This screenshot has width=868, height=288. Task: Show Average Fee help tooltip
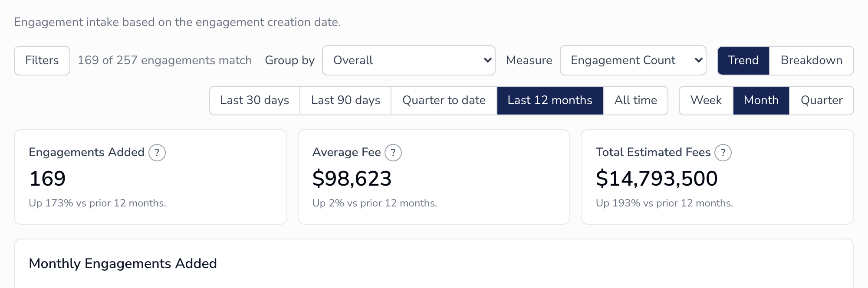tap(393, 153)
